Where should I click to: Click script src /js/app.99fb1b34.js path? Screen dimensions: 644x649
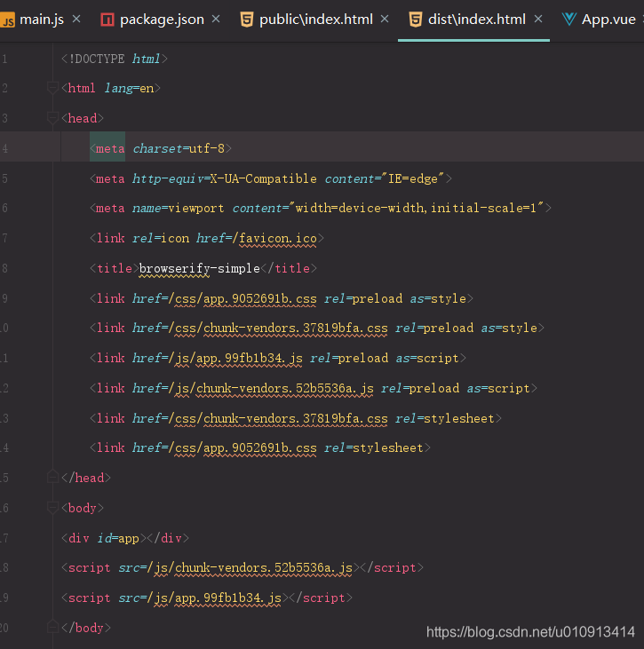pos(214,598)
